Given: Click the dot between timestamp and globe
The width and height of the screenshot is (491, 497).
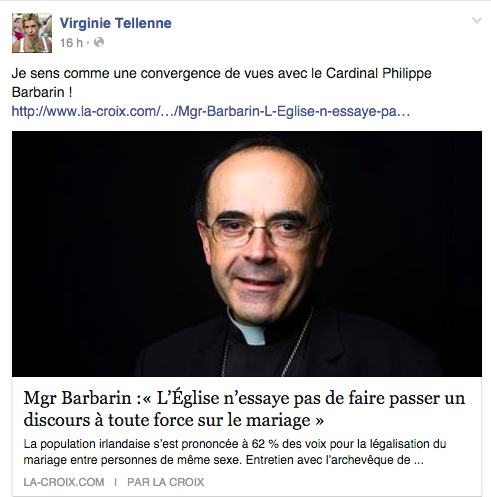Looking at the screenshot, I should click(88, 43).
